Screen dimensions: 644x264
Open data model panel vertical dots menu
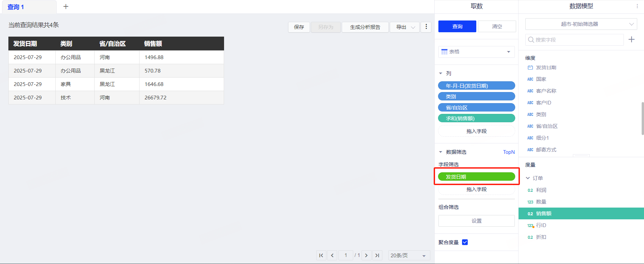tap(637, 6)
